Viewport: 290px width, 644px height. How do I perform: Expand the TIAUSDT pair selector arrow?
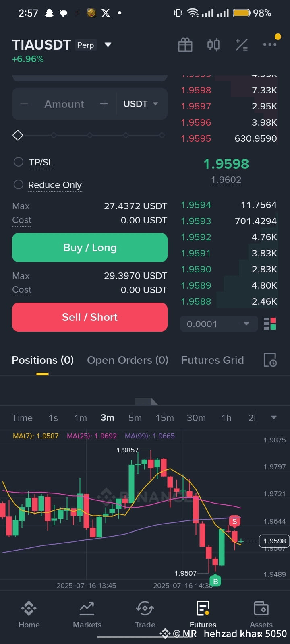point(108,45)
